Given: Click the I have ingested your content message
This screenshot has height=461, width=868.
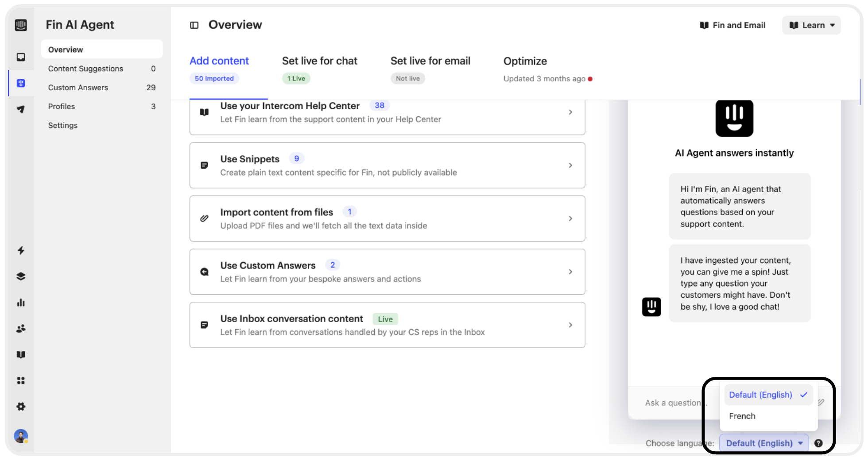Looking at the screenshot, I should click(740, 284).
